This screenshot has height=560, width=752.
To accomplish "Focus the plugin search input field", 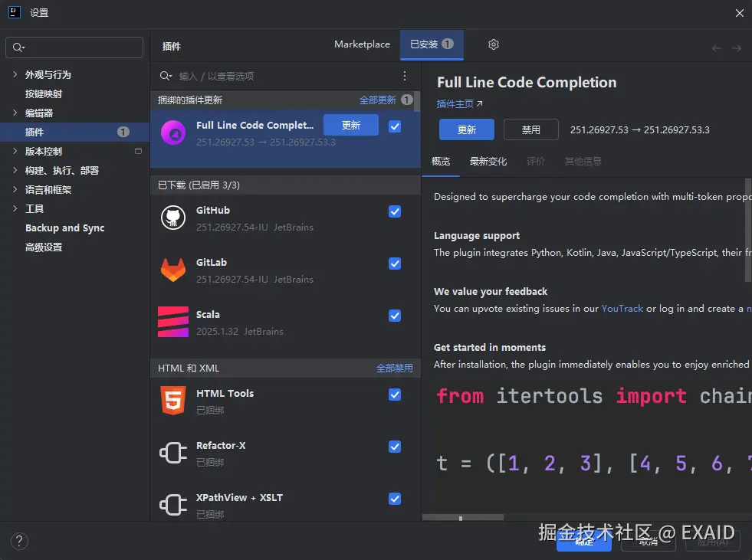I will tap(285, 76).
